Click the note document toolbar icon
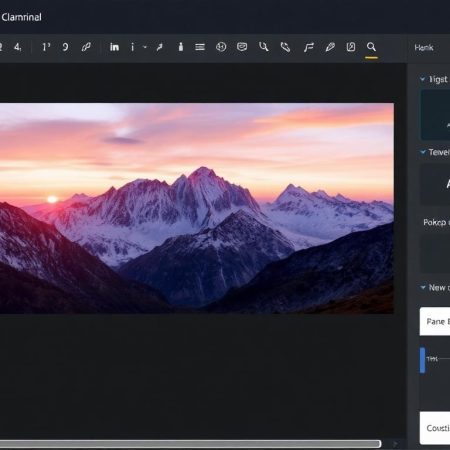Screen dimensions: 450x450 tap(351, 47)
